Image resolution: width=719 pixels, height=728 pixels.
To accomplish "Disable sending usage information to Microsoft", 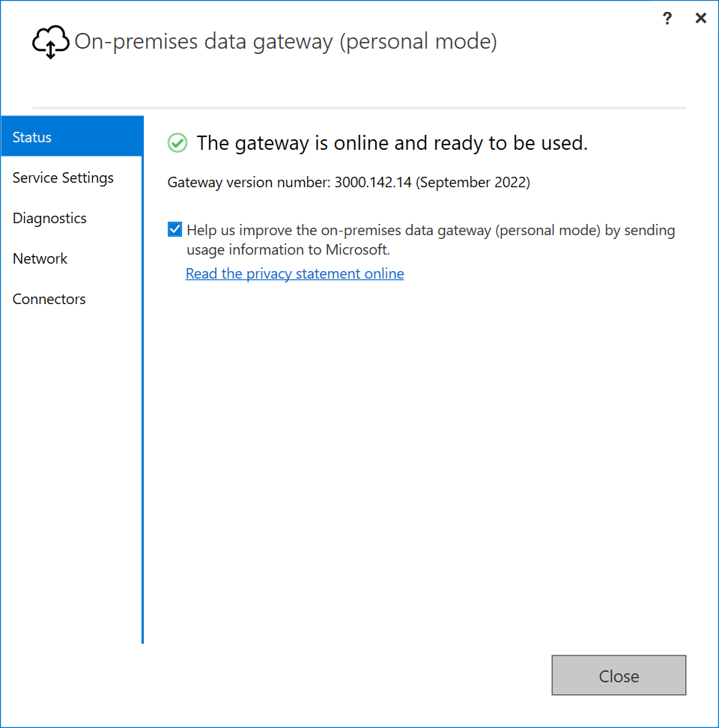I will [175, 229].
